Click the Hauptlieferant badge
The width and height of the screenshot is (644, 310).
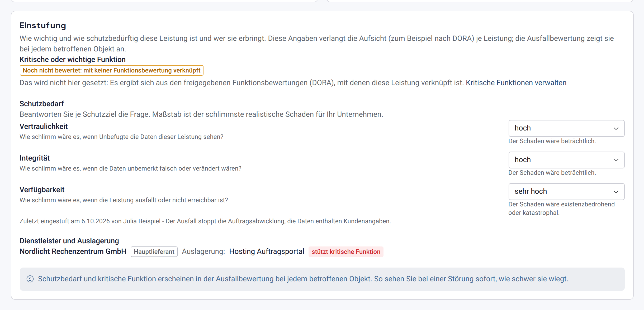tap(154, 252)
